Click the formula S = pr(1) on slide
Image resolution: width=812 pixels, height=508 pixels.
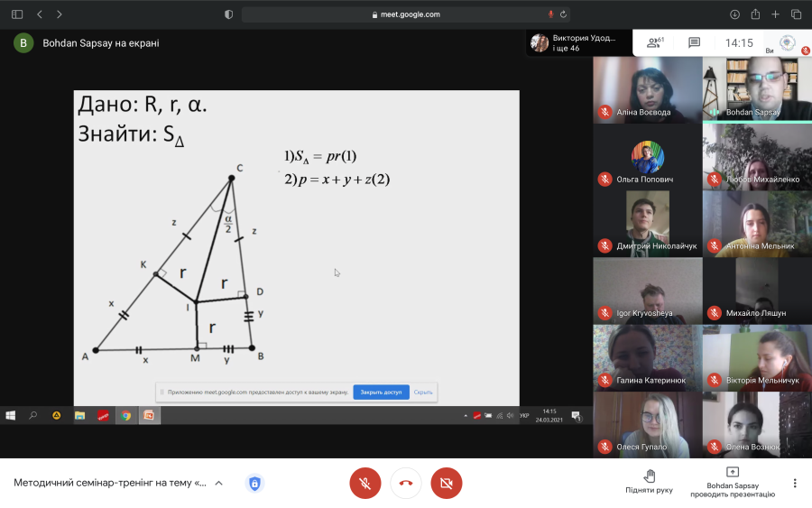320,156
